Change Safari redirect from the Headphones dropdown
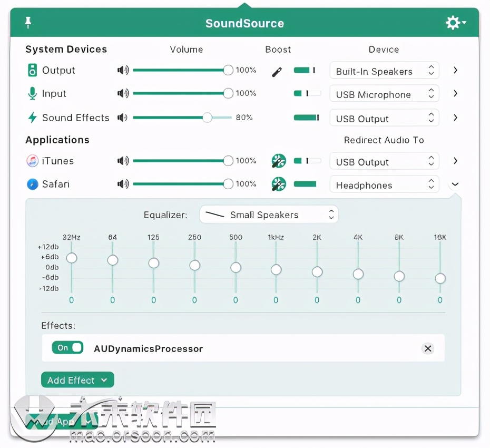The height and width of the screenshot is (448, 490). point(384,185)
